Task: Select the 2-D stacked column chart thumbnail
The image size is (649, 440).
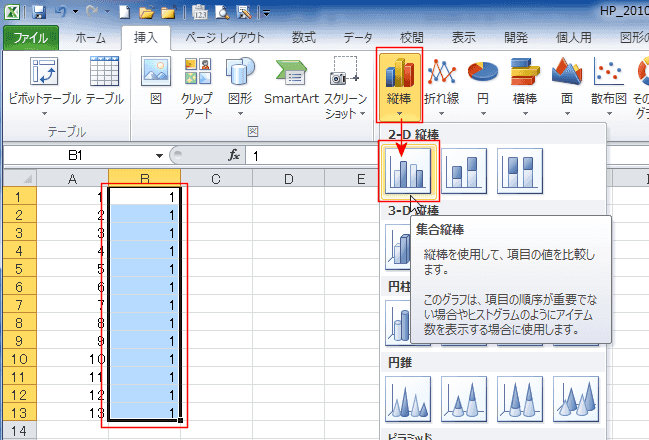Action: [464, 171]
